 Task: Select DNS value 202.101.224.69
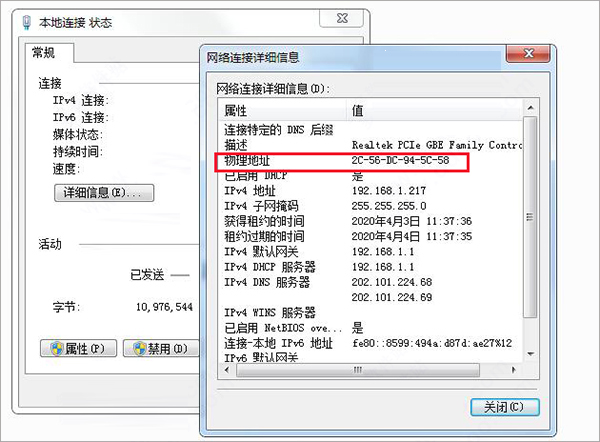[392, 297]
